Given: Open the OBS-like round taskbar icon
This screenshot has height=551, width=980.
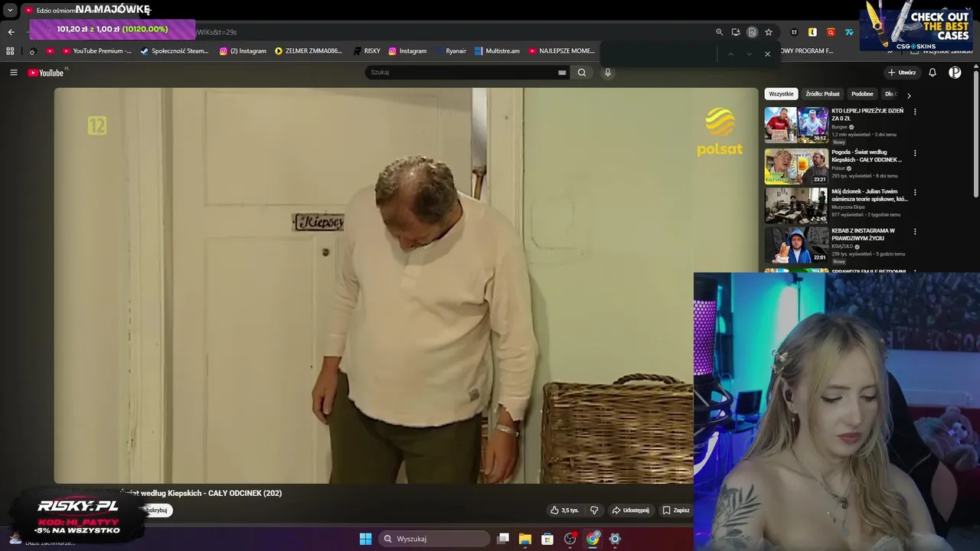Looking at the screenshot, I should [570, 539].
